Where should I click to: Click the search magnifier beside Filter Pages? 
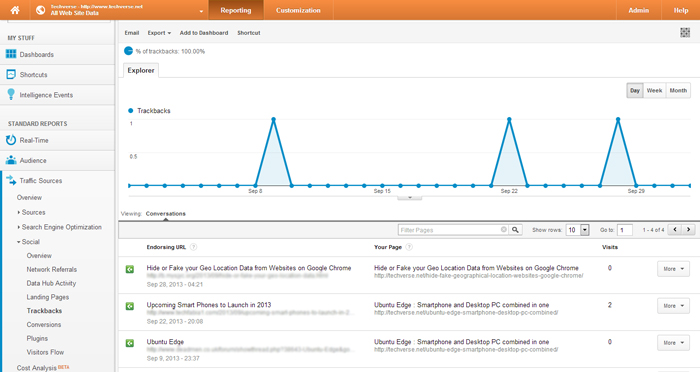click(x=516, y=230)
